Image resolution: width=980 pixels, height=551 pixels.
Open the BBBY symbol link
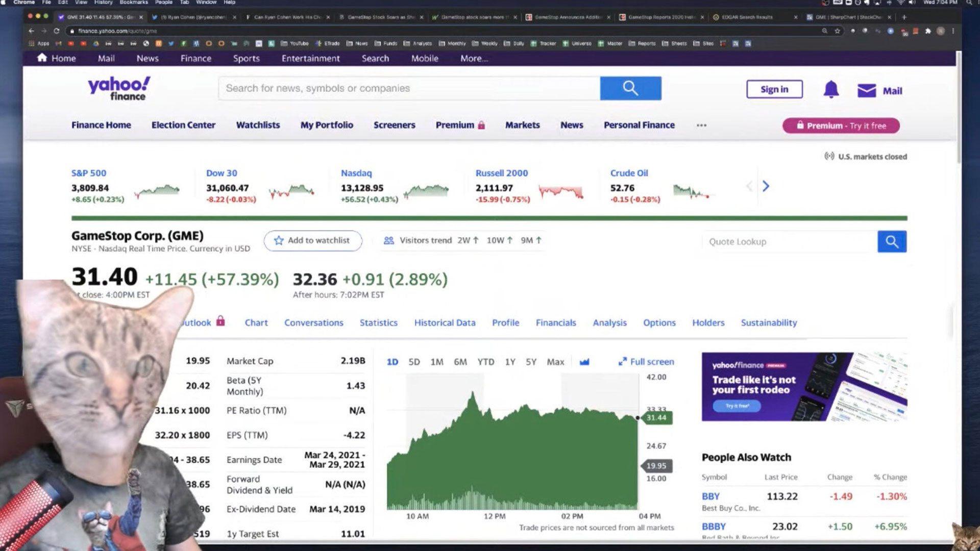point(714,527)
